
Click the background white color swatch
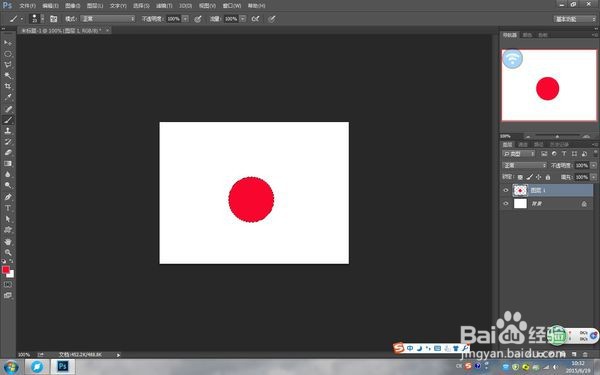[x=11, y=274]
